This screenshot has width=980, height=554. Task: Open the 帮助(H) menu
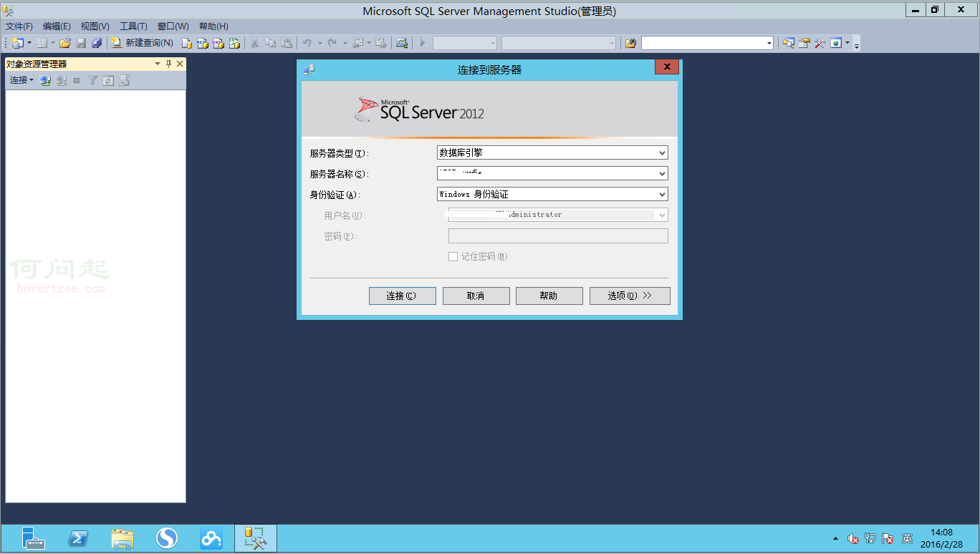(213, 26)
